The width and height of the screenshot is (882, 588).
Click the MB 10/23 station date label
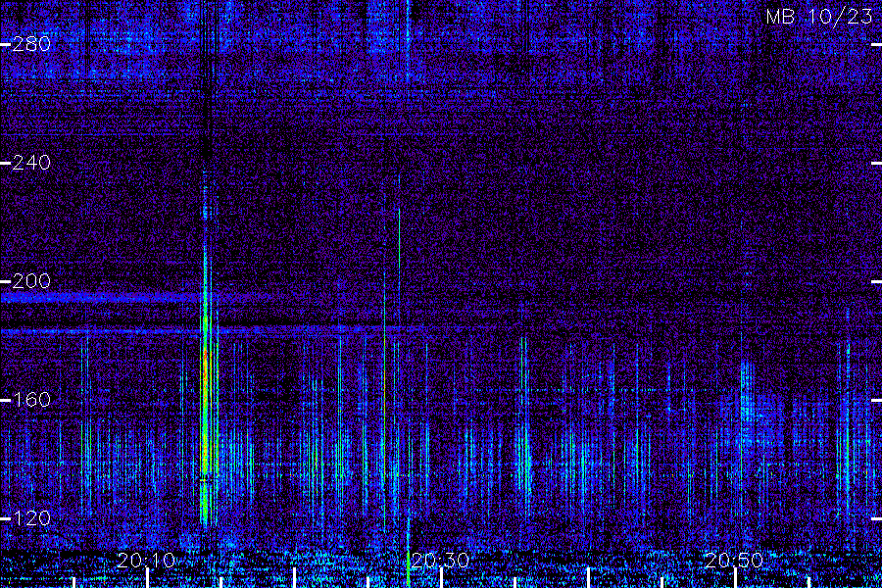tap(819, 17)
